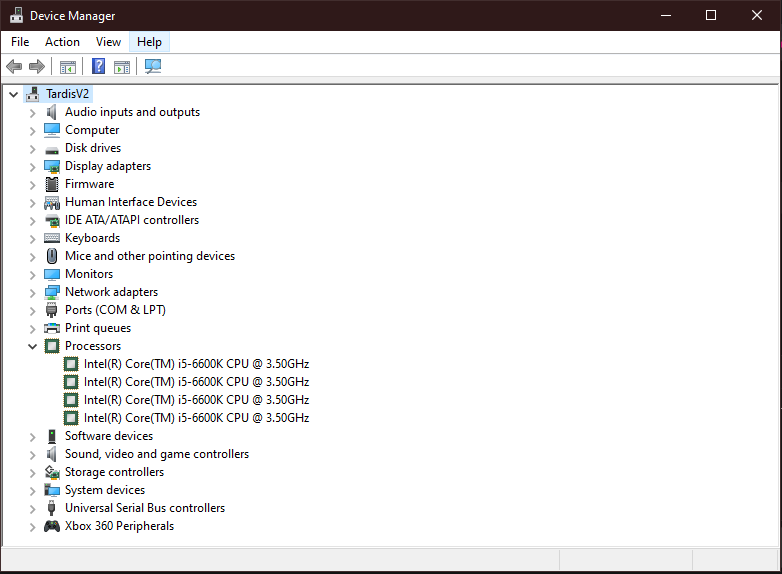Click the Mice and other pointing devices icon
This screenshot has width=782, height=574.
point(52,256)
